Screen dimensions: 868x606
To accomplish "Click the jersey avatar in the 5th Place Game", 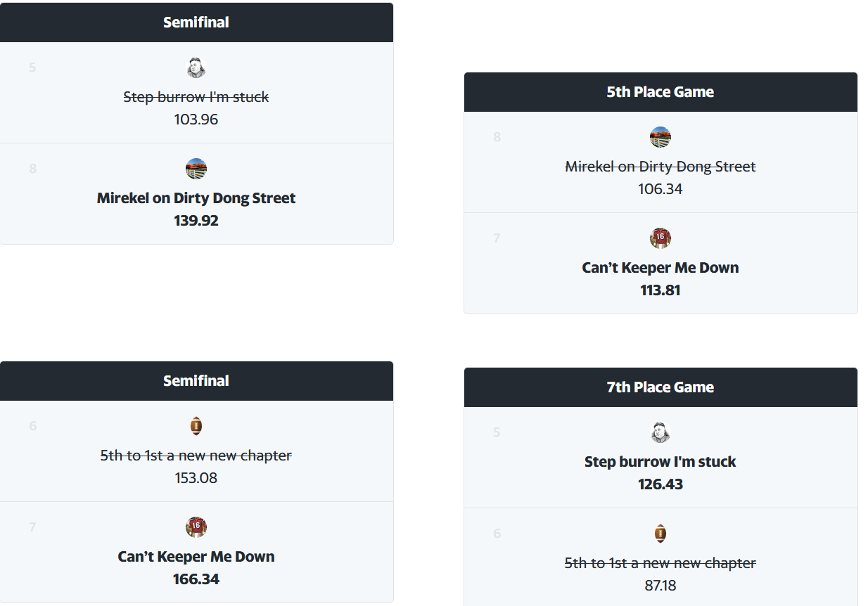I will (660, 238).
